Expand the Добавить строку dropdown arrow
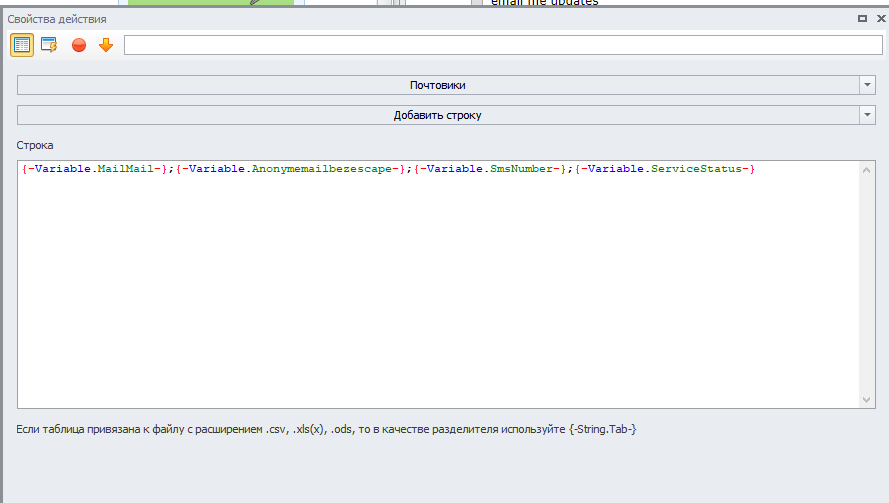This screenshot has height=503, width=889. [867, 115]
